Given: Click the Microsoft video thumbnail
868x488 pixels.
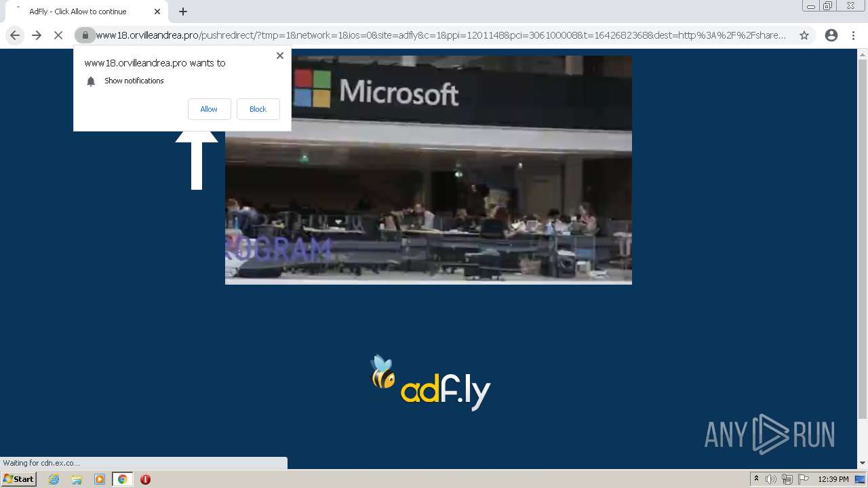Looking at the screenshot, I should coord(429,169).
